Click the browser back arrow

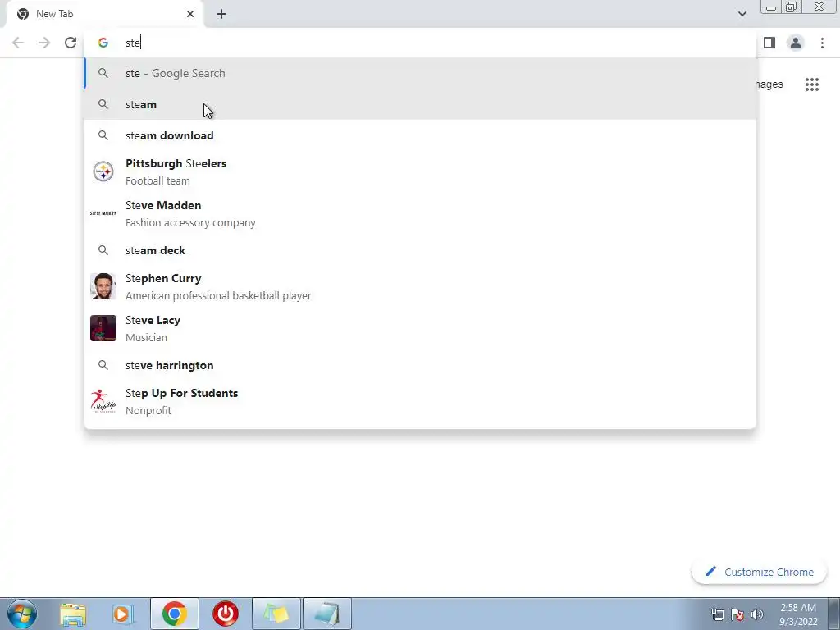coord(18,43)
